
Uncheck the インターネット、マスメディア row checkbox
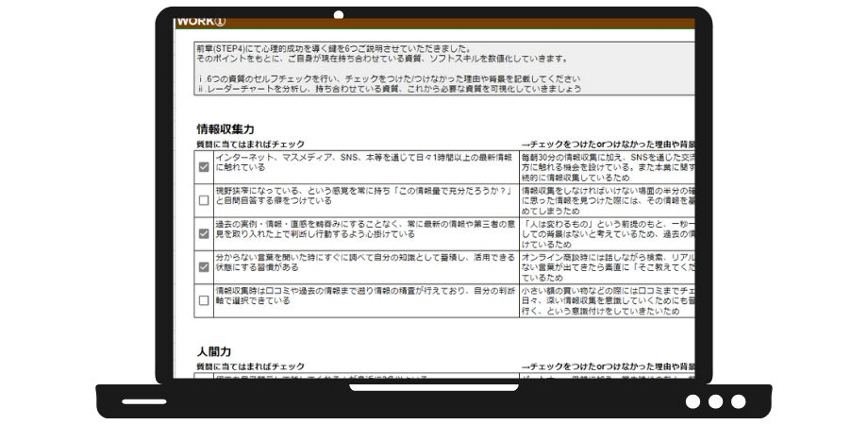204,167
